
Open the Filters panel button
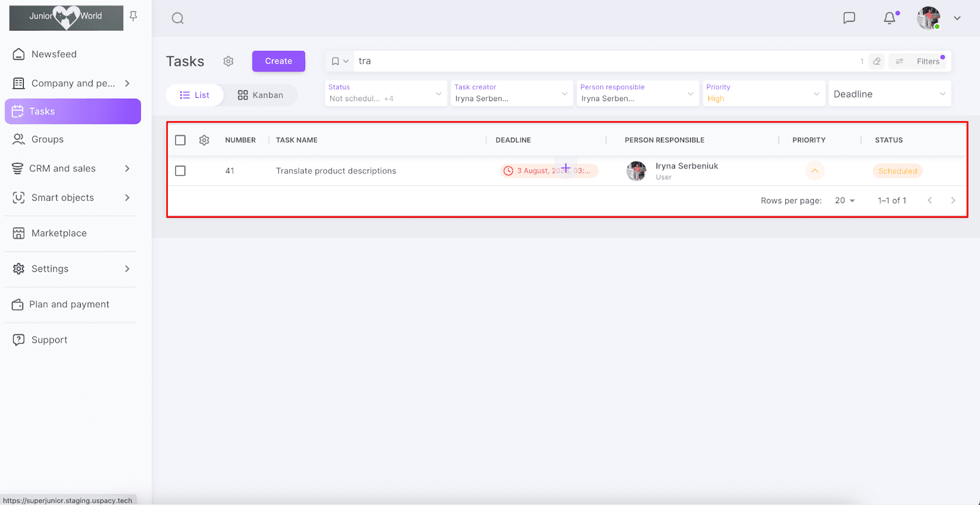[x=920, y=61]
